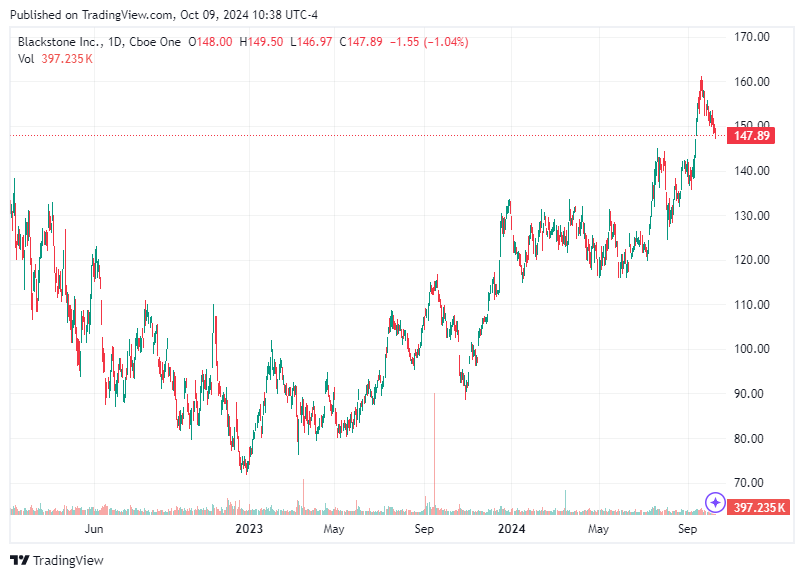The width and height of the screenshot is (804, 578).
Task: Click the Vol 397.235K indicator label
Action: point(55,59)
